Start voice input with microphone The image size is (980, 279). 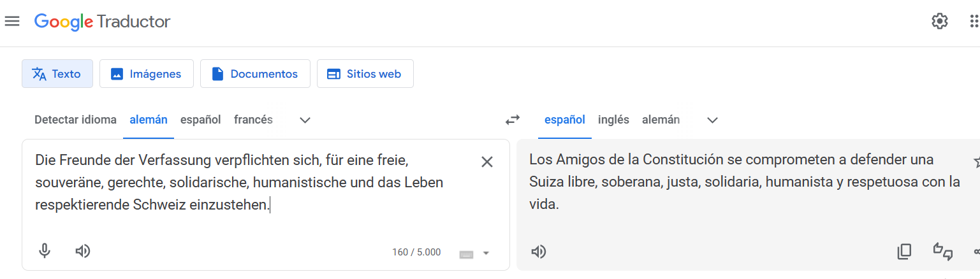(x=44, y=251)
